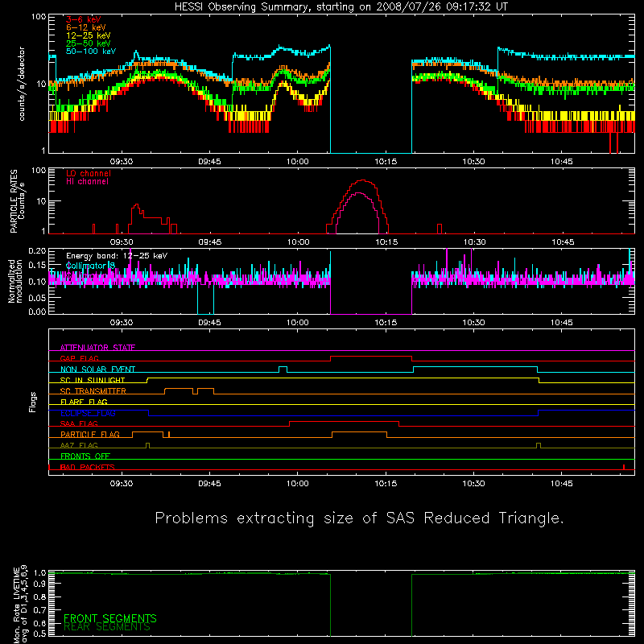Click the GAP_FLAG raised segment near 10:10
Viewport: 644px width, 644px height.
point(371,356)
